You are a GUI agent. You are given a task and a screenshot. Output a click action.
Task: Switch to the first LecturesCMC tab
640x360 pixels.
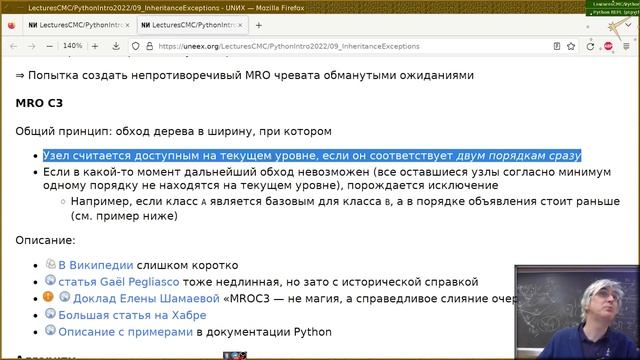tap(79, 25)
